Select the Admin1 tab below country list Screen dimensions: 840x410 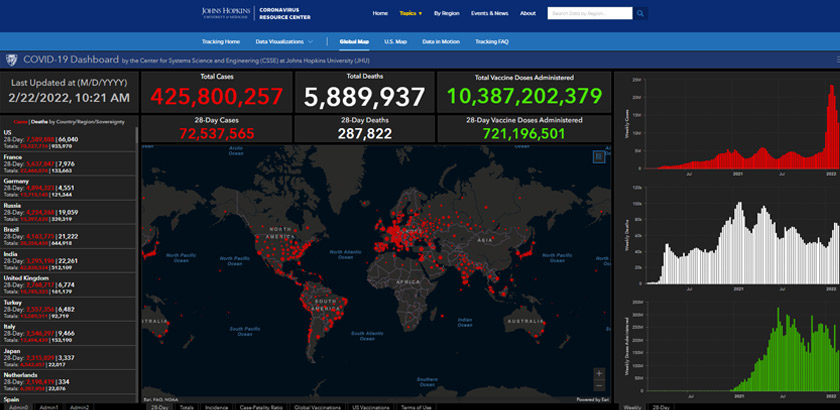[49, 407]
